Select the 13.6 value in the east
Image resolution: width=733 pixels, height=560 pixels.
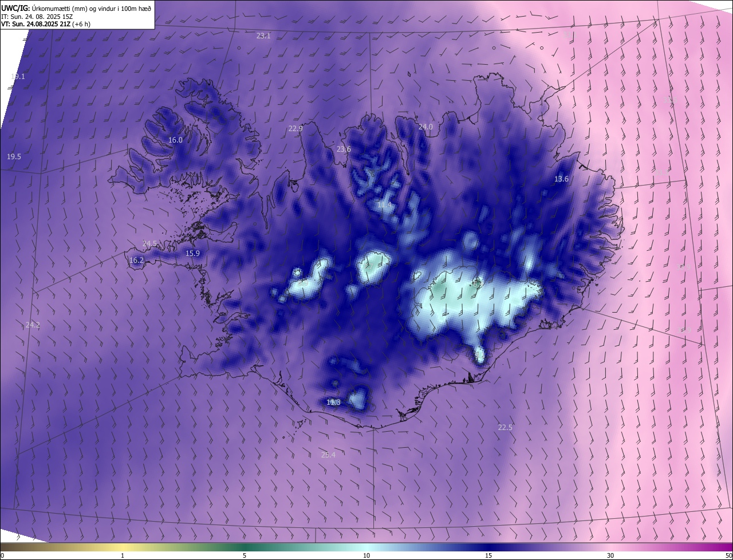pos(561,179)
